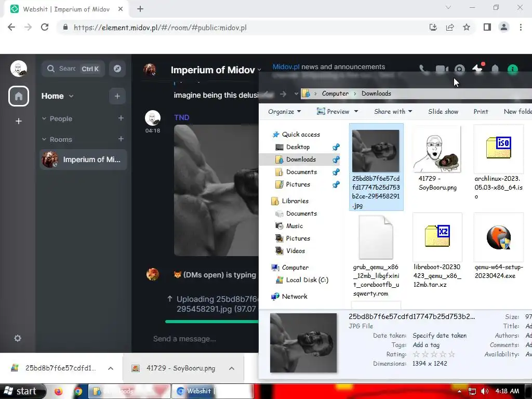Open the Chrome profile icon

(504, 27)
